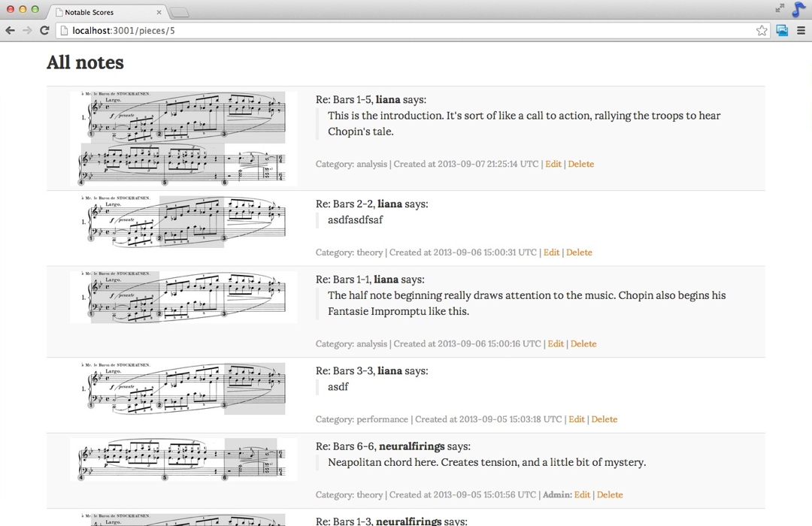Image resolution: width=812 pixels, height=526 pixels.
Task: Bookmark this page with the star icon
Action: 762,30
